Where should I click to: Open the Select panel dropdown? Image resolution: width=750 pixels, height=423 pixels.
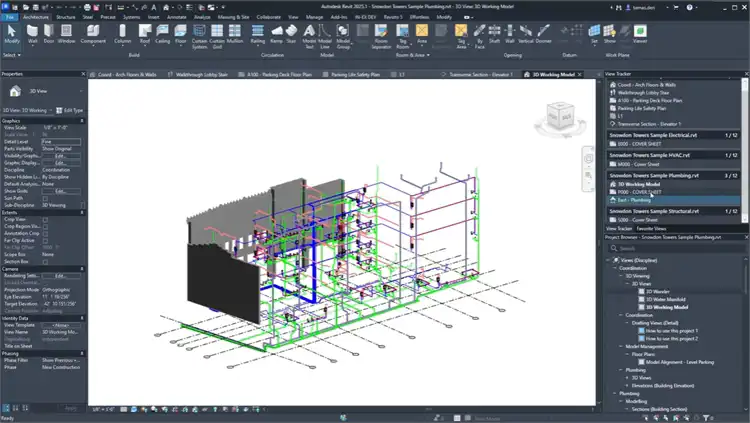(x=12, y=55)
